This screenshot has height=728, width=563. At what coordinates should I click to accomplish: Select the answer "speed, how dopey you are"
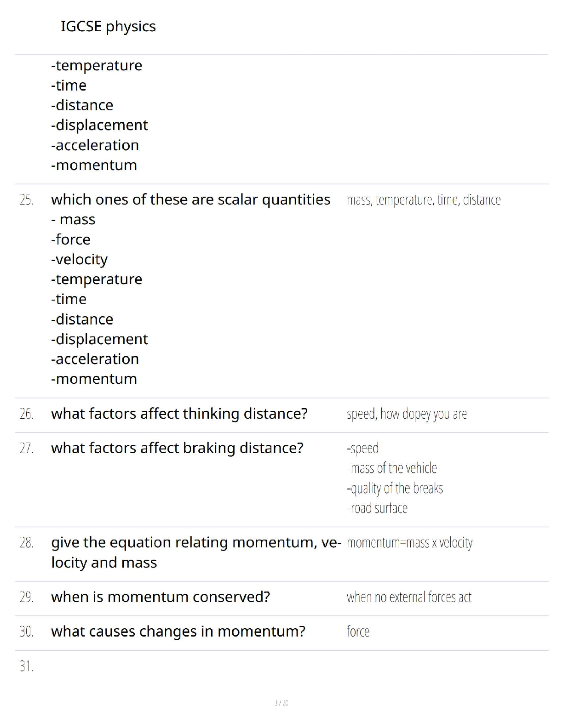point(407,414)
